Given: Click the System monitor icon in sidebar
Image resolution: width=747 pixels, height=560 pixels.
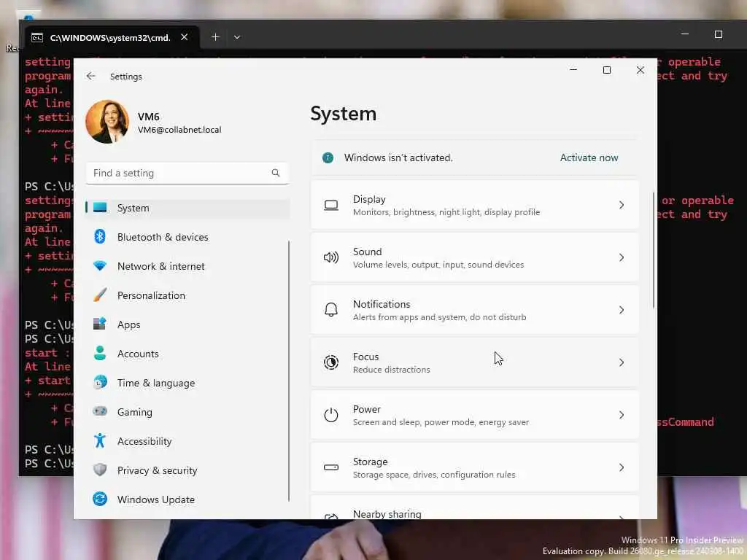Looking at the screenshot, I should pyautogui.click(x=99, y=208).
